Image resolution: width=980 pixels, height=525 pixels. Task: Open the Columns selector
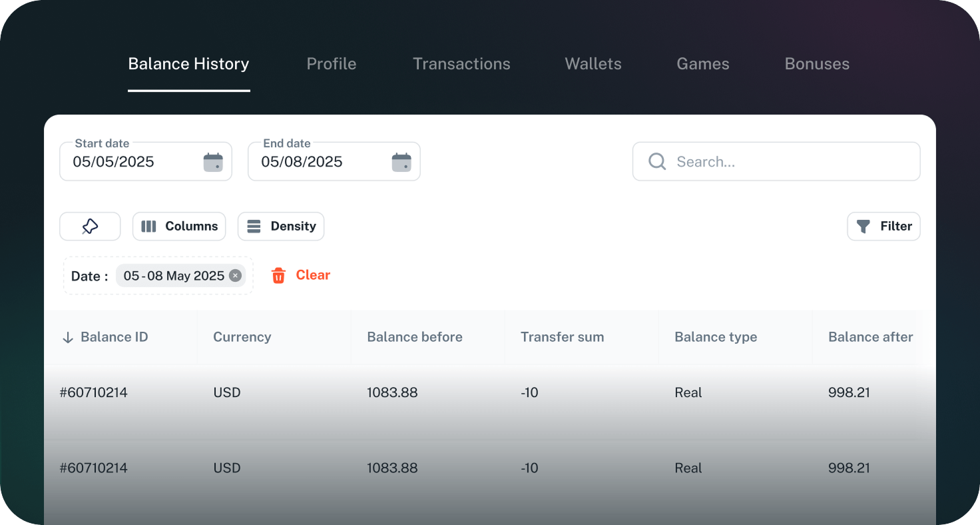[179, 227]
